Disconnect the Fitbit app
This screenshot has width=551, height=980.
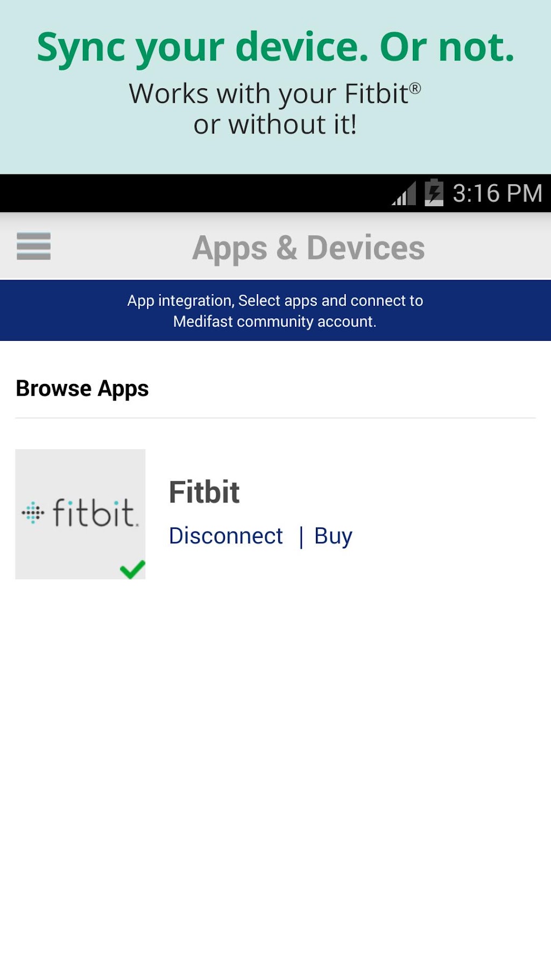(x=225, y=536)
